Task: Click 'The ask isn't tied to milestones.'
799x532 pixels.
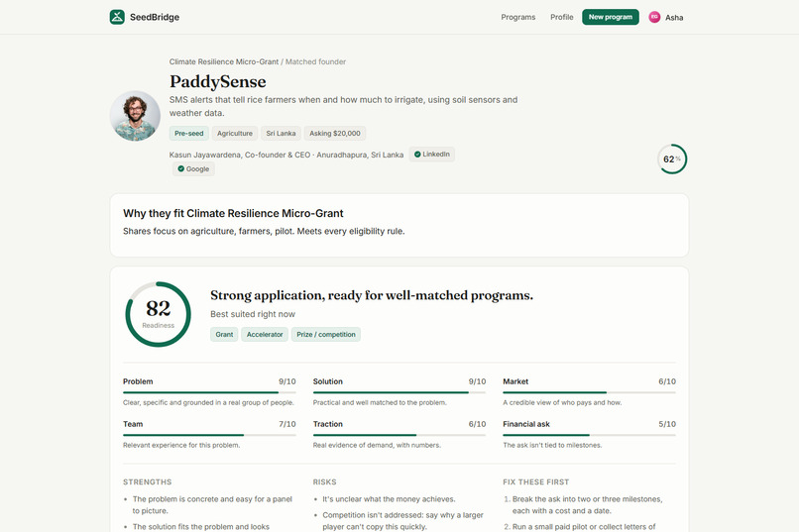Action: click(552, 445)
